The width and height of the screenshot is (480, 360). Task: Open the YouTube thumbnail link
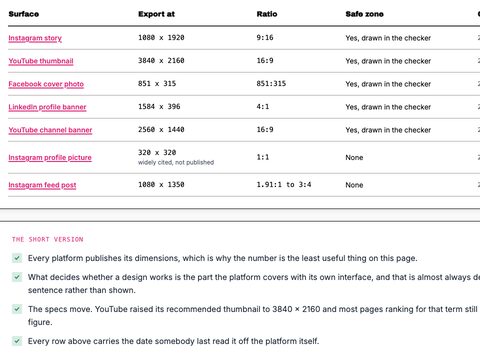[41, 61]
